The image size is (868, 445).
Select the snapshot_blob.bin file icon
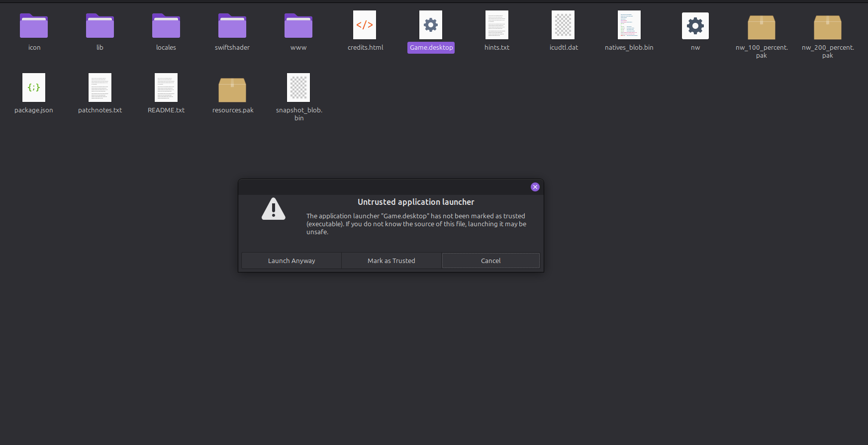pyautogui.click(x=298, y=88)
